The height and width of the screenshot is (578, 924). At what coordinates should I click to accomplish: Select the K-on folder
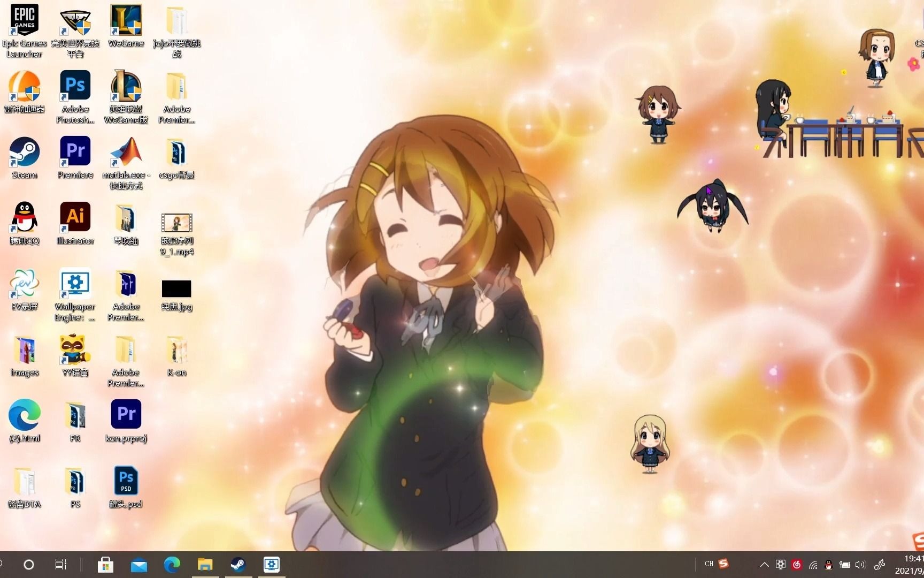176,355
